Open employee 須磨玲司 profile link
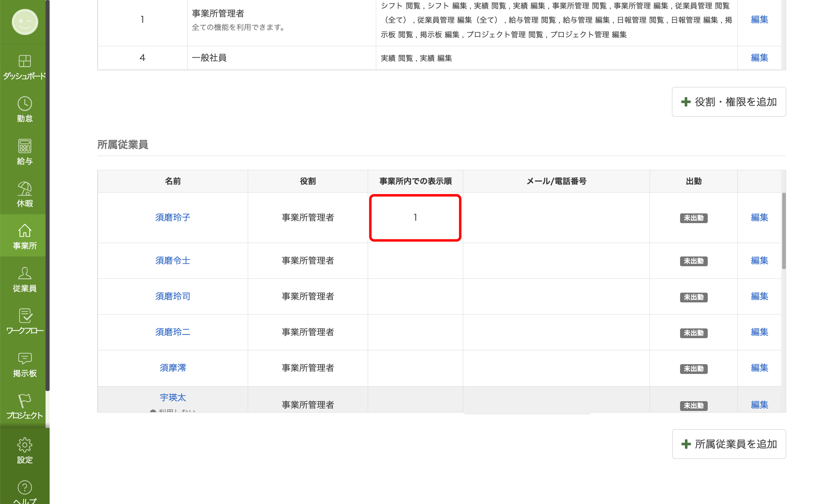The width and height of the screenshot is (833, 504). (x=172, y=296)
